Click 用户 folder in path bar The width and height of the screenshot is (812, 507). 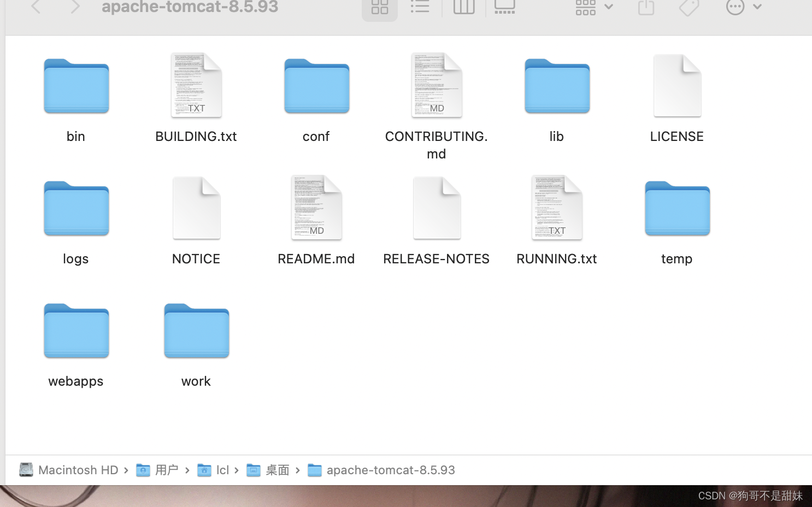pyautogui.click(x=157, y=470)
